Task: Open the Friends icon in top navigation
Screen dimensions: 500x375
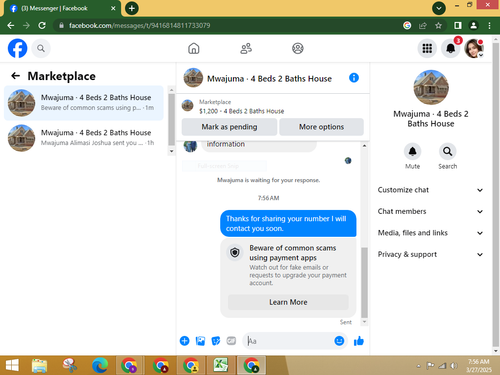Action: pos(246,48)
